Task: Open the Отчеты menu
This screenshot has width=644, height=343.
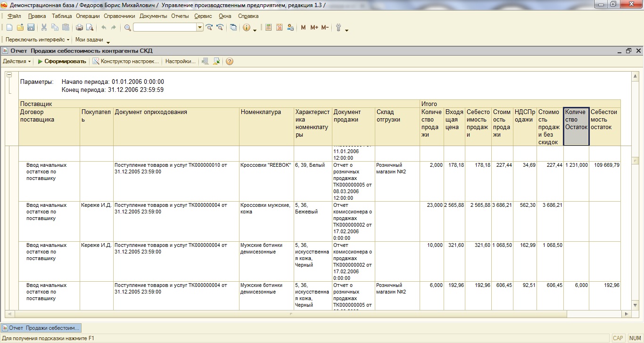Action: click(x=180, y=16)
